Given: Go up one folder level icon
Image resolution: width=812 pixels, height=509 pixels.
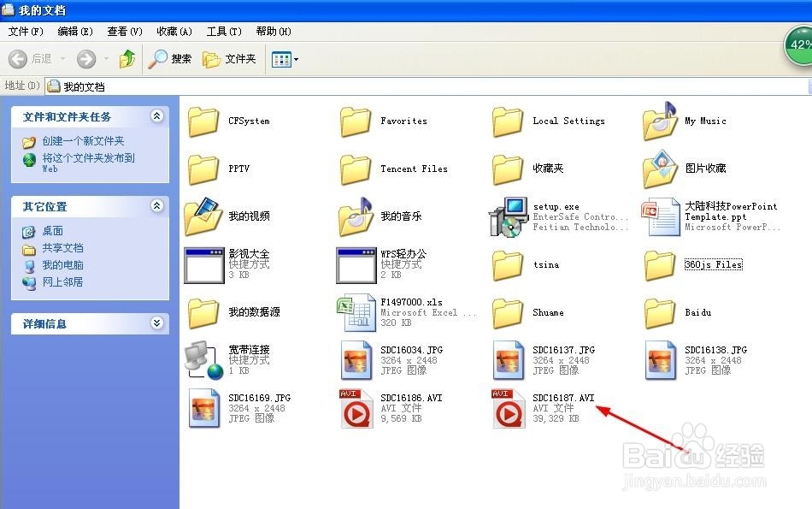Looking at the screenshot, I should coord(127,59).
